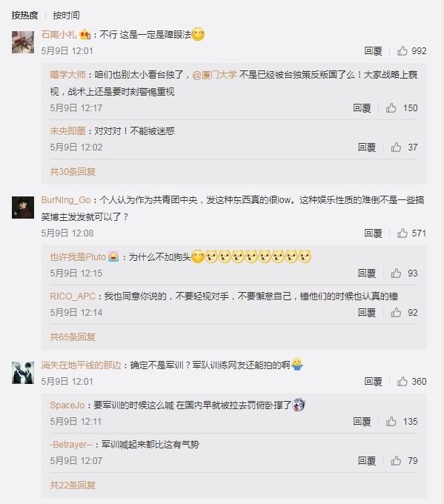Like 嘻学大师's reply with 150 likes
This screenshot has height=504, width=444.
pos(391,107)
